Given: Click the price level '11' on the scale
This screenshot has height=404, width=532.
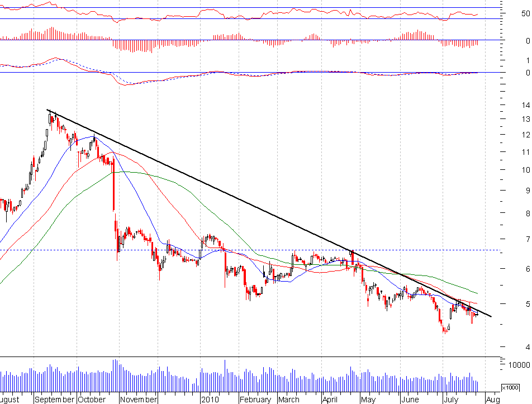Looking at the screenshot, I should [525, 152].
